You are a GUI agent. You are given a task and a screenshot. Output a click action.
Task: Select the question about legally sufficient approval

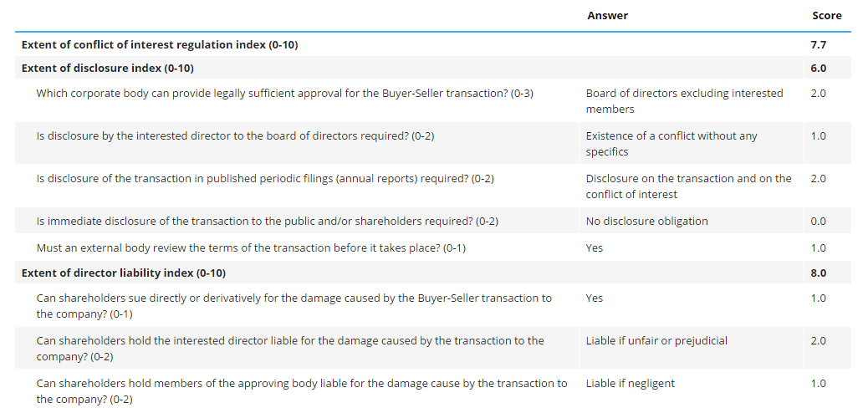[284, 93]
